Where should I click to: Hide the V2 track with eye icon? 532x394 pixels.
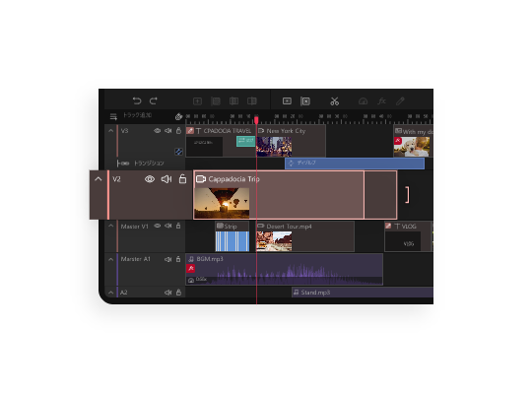click(150, 179)
